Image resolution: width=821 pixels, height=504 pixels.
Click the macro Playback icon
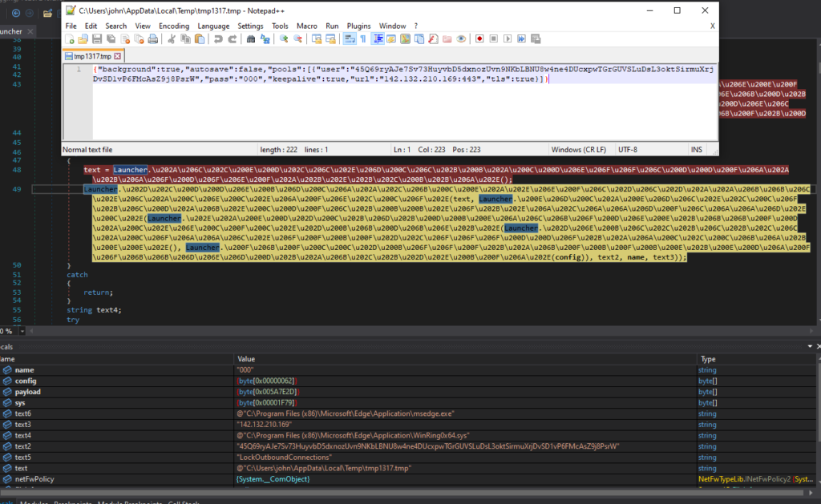point(508,39)
